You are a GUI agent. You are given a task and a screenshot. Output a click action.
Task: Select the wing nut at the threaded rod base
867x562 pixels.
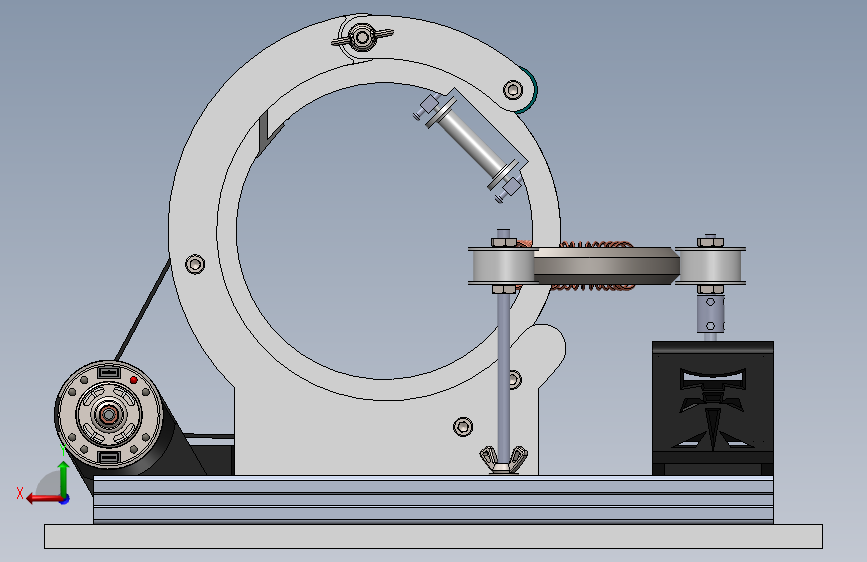coord(503,460)
